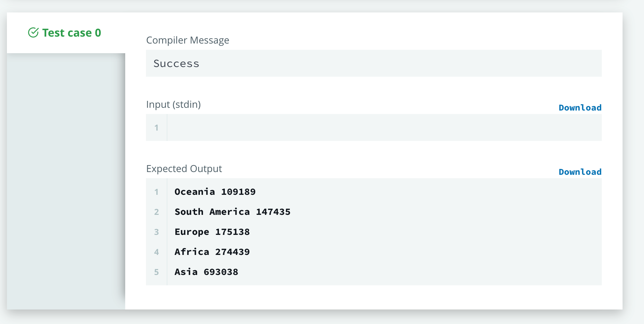The width and height of the screenshot is (644, 324).
Task: Click the green checkmark icon beside Test case 0
Action: [x=33, y=32]
